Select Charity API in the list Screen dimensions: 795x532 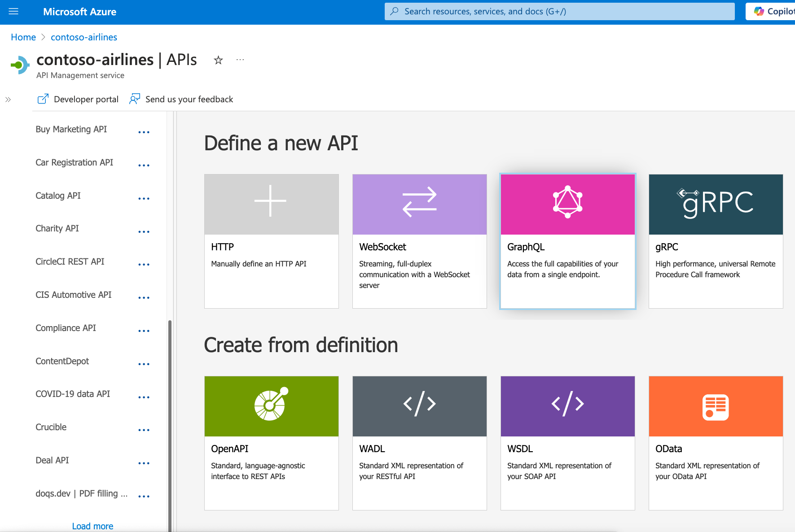pos(57,228)
